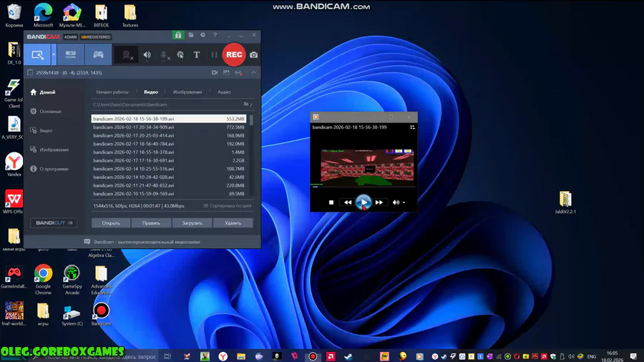Collapse the Bandicam panel with the chevron
The height and width of the screenshot is (362, 644).
(254, 73)
